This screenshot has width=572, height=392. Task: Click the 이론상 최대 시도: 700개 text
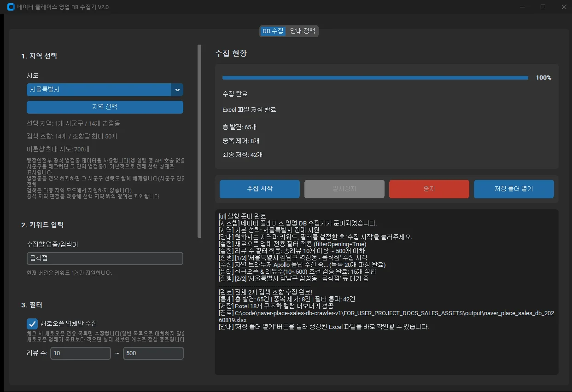[58, 149]
